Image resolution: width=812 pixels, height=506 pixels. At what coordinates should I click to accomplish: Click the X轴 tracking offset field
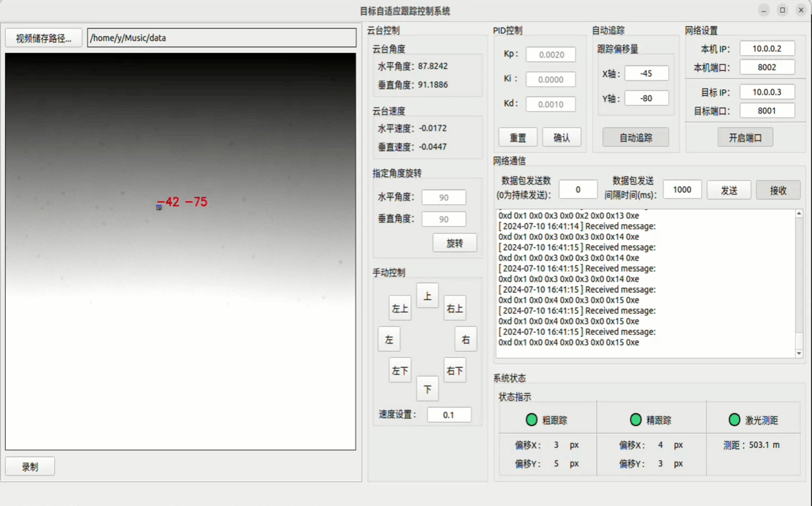(x=647, y=73)
